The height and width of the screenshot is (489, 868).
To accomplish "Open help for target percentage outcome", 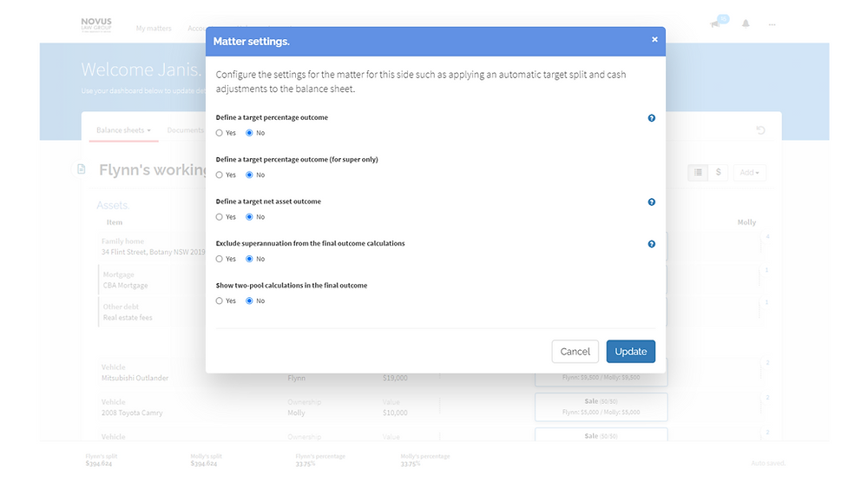I will click(652, 118).
